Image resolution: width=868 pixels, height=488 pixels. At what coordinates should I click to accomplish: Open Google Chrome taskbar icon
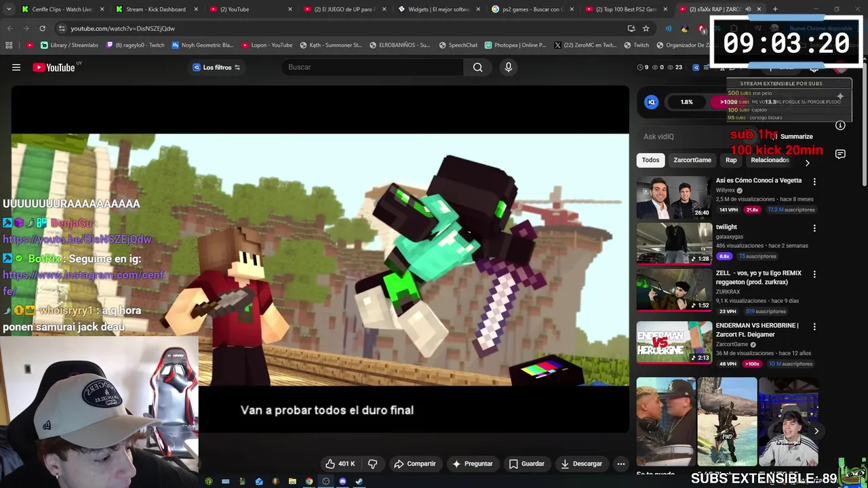click(x=309, y=481)
